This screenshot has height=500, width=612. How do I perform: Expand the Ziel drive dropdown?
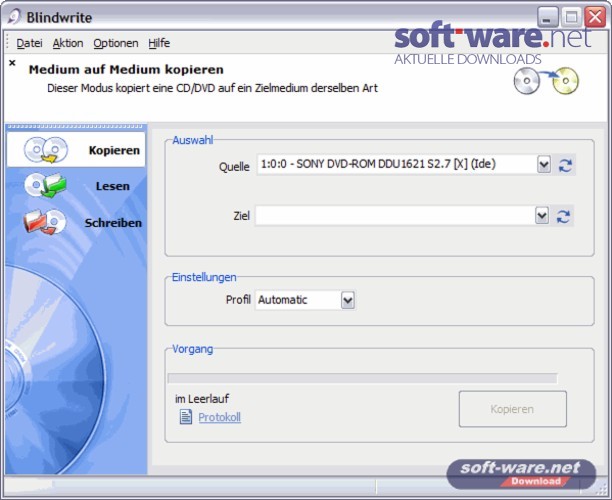coord(542,215)
